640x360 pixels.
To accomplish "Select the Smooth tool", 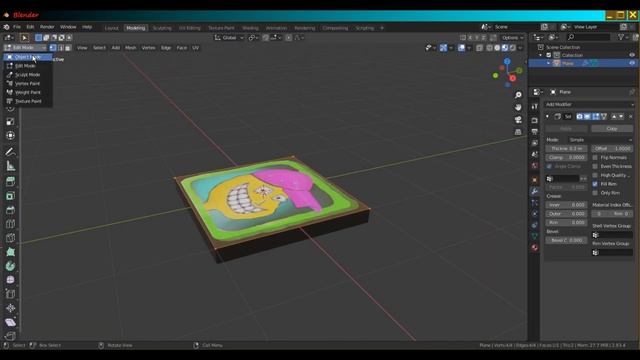I will pos(11,280).
